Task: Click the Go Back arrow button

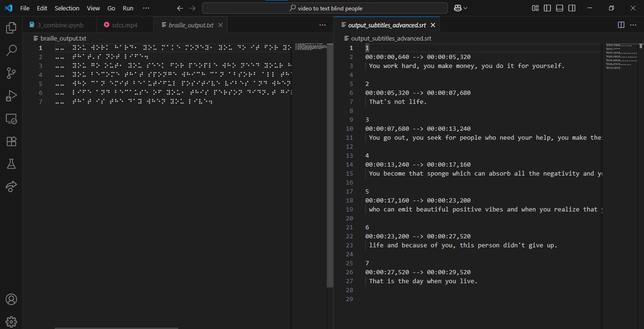Action: tap(180, 8)
